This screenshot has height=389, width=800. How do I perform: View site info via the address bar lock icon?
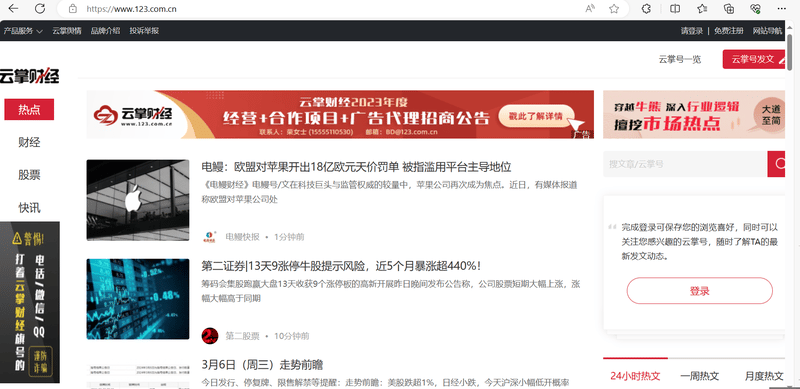click(73, 9)
